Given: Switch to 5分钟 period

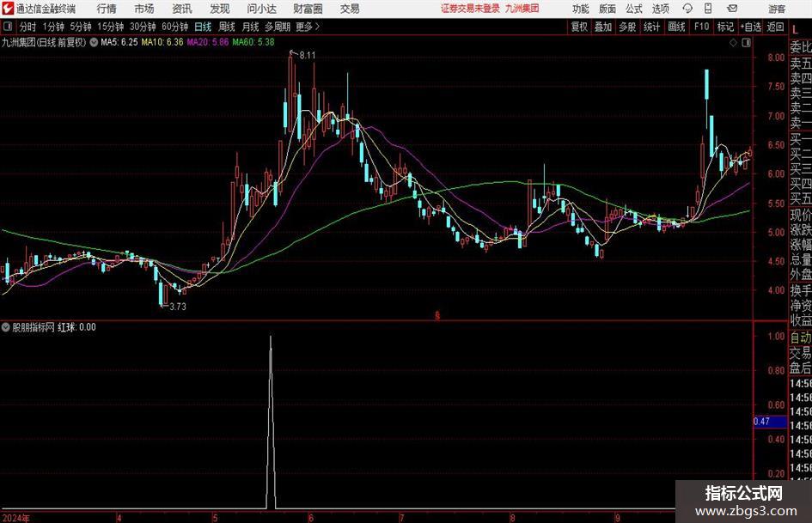Looking at the screenshot, I should point(81,27).
